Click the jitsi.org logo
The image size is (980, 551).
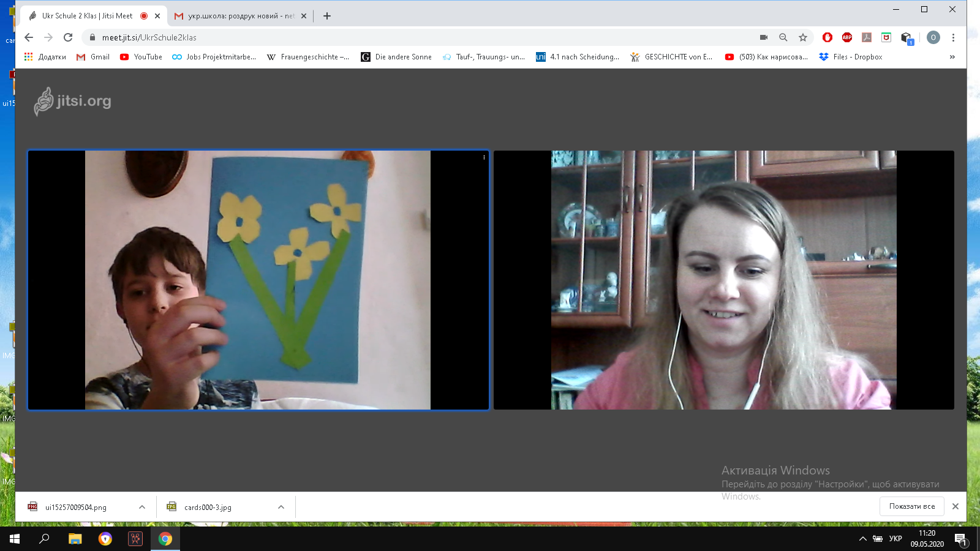[73, 102]
